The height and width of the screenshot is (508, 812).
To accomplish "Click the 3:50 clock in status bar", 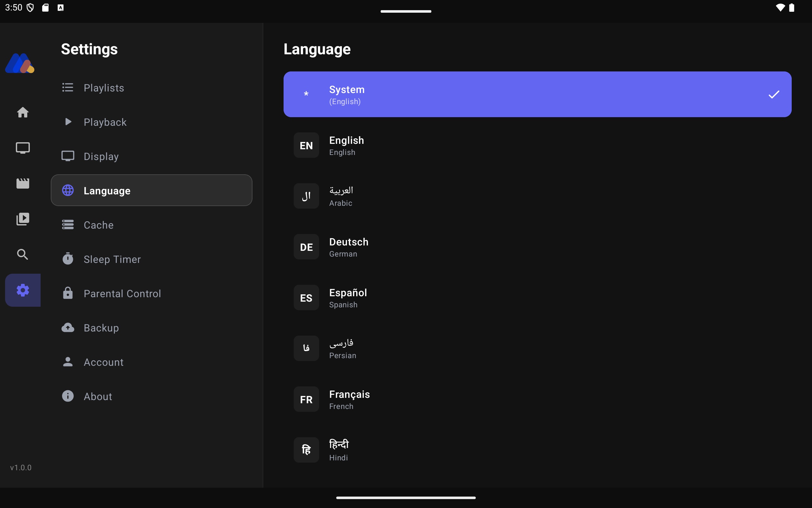I will 13,7.
